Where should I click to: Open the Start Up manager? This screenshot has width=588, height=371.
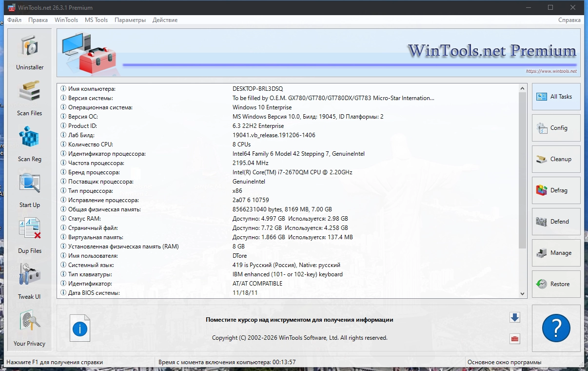click(30, 190)
